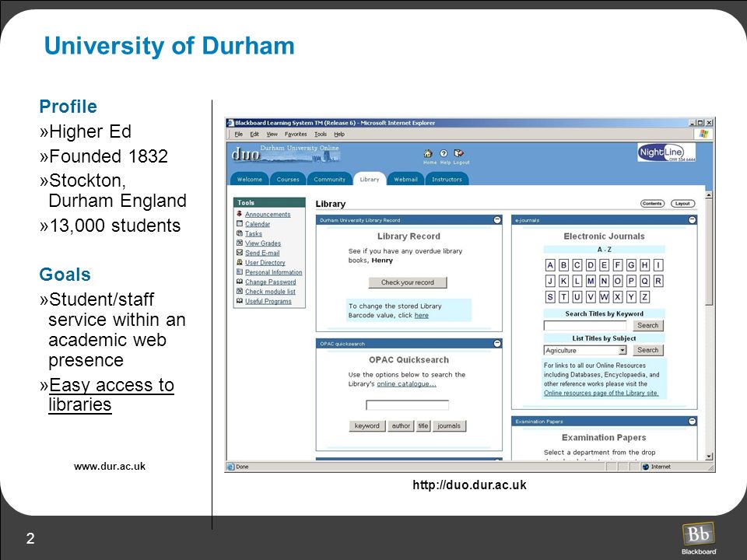Click the Personal Information icon
747x560 pixels.
pyautogui.click(x=240, y=272)
